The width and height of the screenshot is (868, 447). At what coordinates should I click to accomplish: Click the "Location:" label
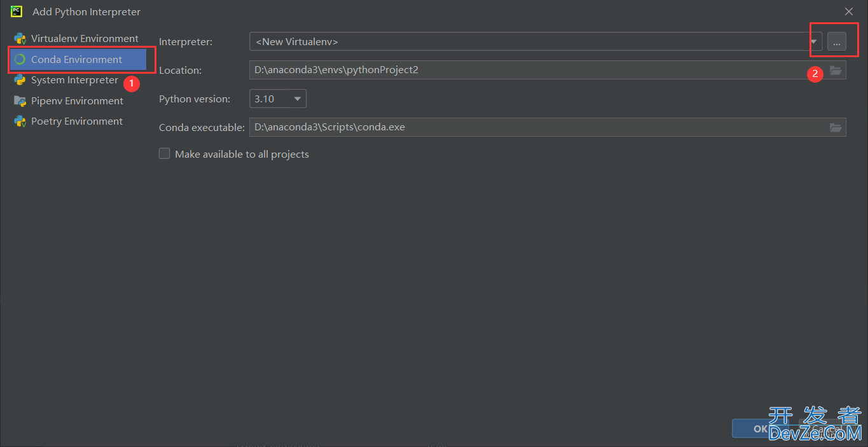tap(180, 71)
